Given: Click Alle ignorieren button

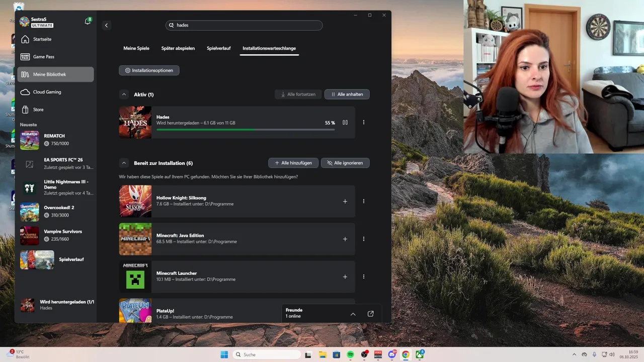Looking at the screenshot, I should pos(345,163).
